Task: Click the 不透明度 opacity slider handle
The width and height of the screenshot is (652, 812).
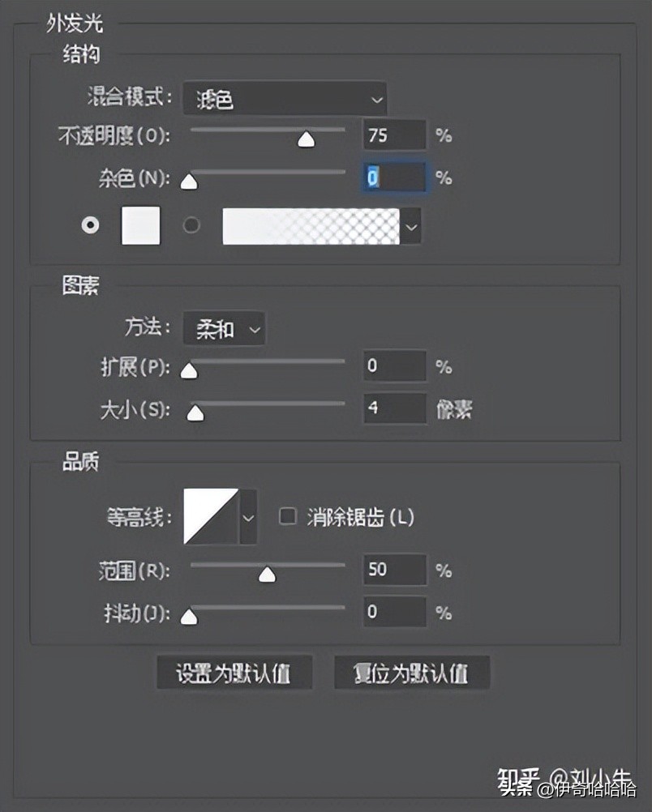Action: click(x=306, y=138)
